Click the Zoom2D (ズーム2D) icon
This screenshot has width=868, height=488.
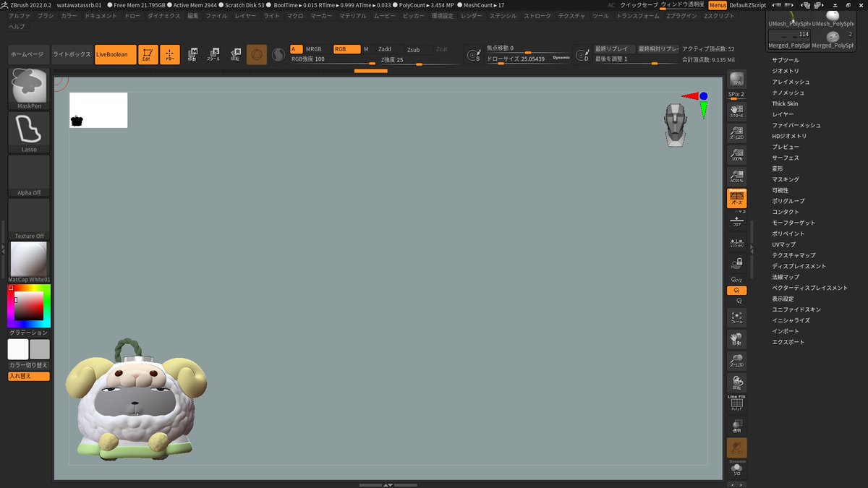736,132
